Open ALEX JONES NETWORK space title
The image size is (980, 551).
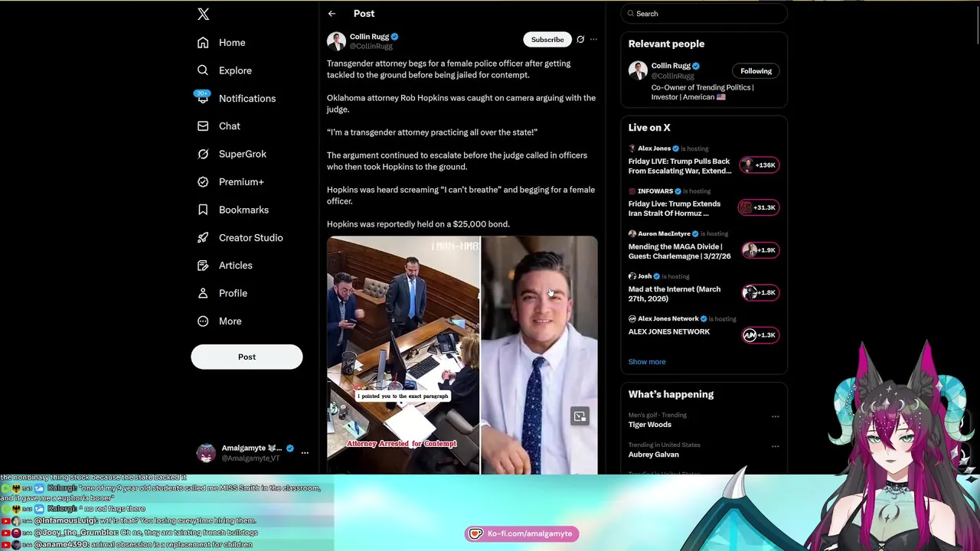(669, 332)
